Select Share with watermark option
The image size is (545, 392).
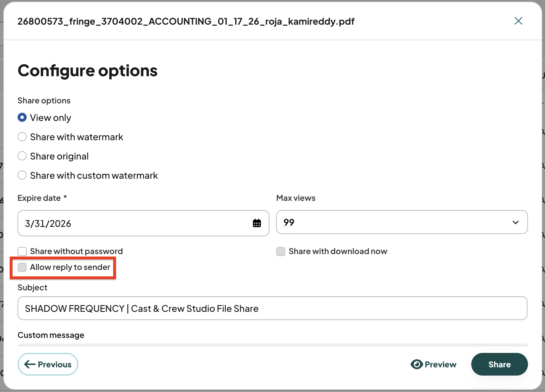22,137
